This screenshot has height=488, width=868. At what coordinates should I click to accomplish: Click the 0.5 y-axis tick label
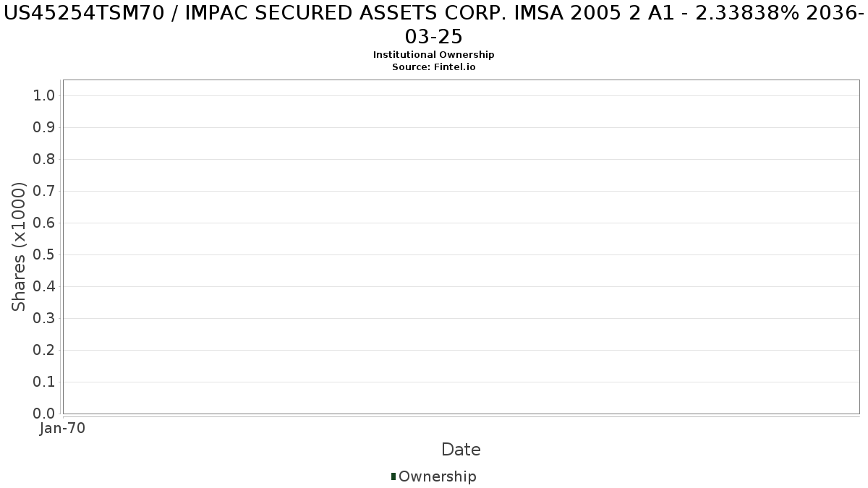(x=44, y=254)
